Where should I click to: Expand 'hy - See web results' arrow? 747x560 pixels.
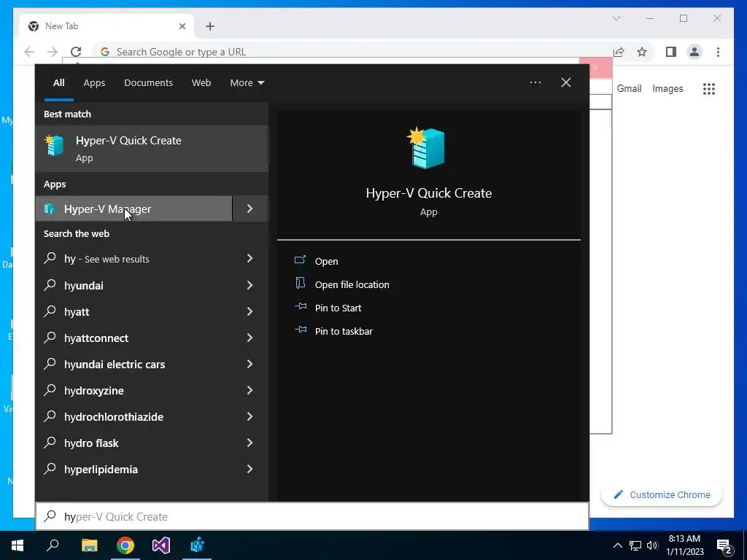point(249,258)
